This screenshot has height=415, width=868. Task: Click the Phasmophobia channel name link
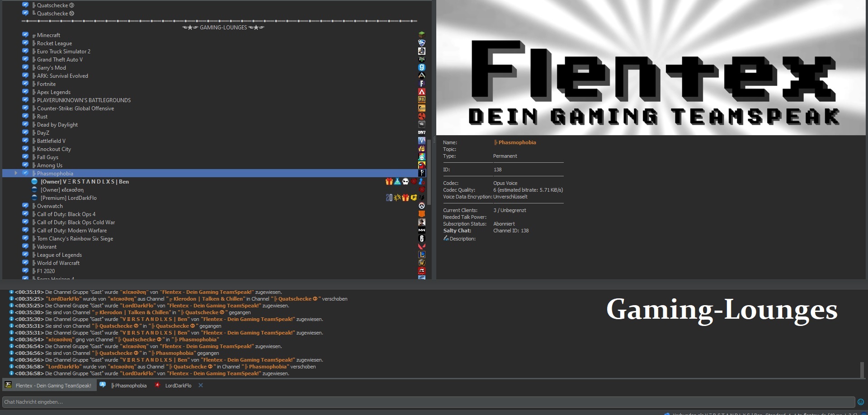[517, 142]
